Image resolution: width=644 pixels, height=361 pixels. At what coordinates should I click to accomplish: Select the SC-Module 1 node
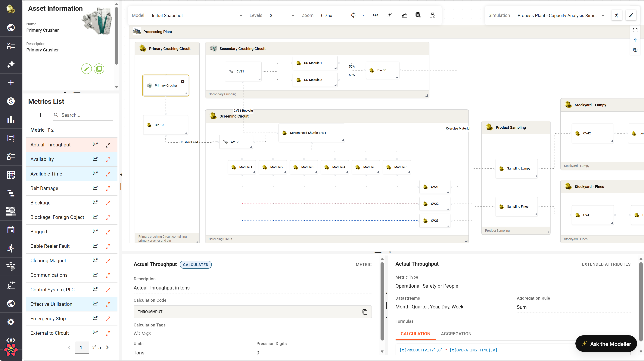(315, 63)
